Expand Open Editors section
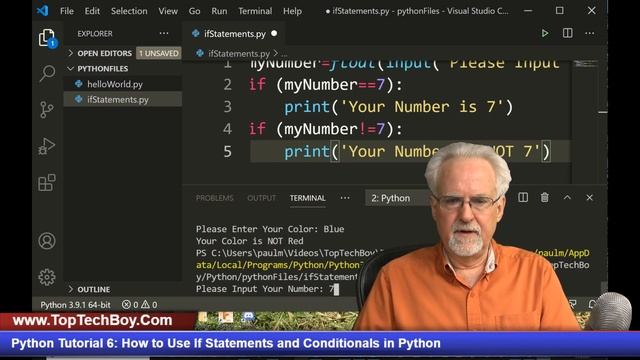 pyautogui.click(x=123, y=53)
